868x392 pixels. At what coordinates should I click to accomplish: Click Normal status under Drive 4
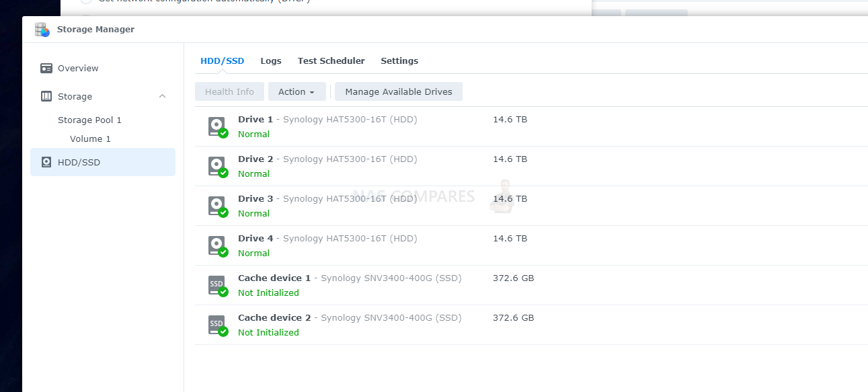point(253,253)
